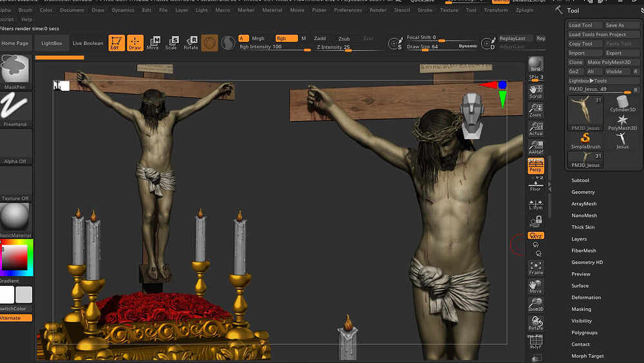Select the MaskPen brush icon

pyautogui.click(x=15, y=72)
